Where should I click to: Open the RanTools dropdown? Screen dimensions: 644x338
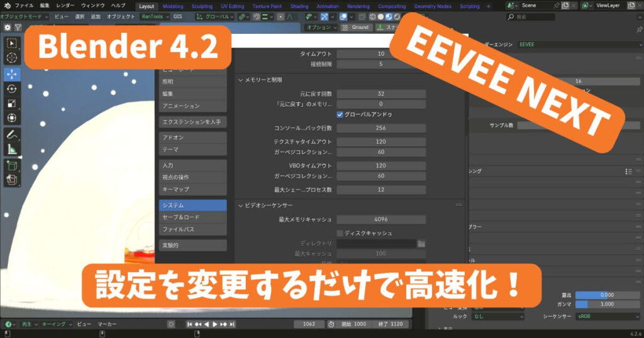(x=155, y=17)
